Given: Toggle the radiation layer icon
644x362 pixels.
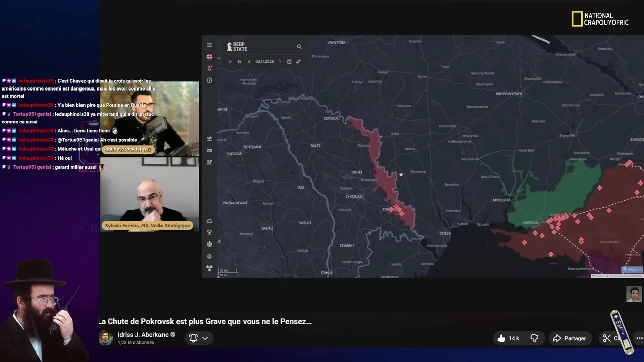Looking at the screenshot, I should click(x=209, y=268).
